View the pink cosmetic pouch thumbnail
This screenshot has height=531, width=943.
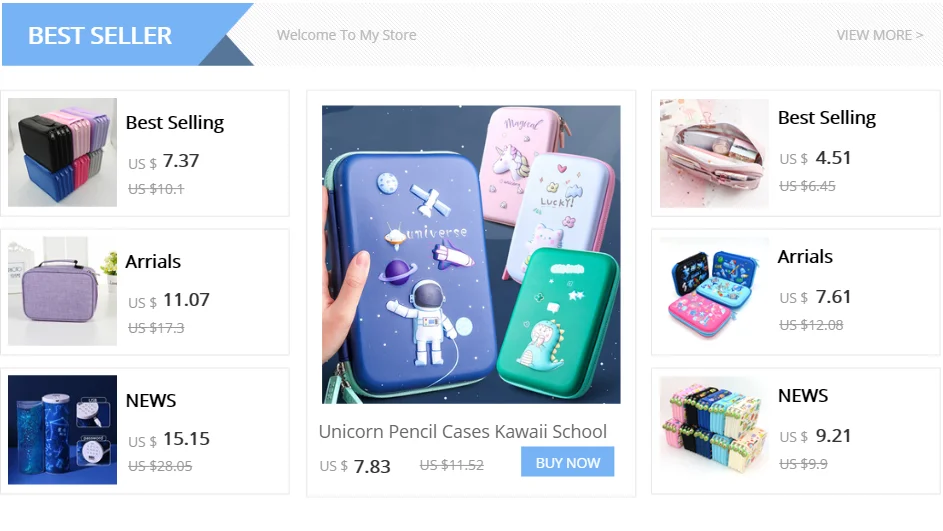pyautogui.click(x=714, y=153)
